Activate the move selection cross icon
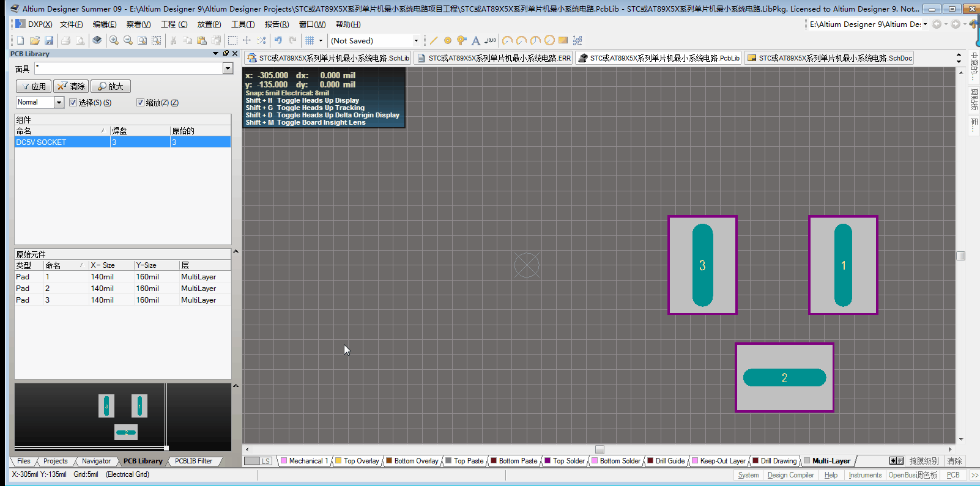 pyautogui.click(x=247, y=40)
